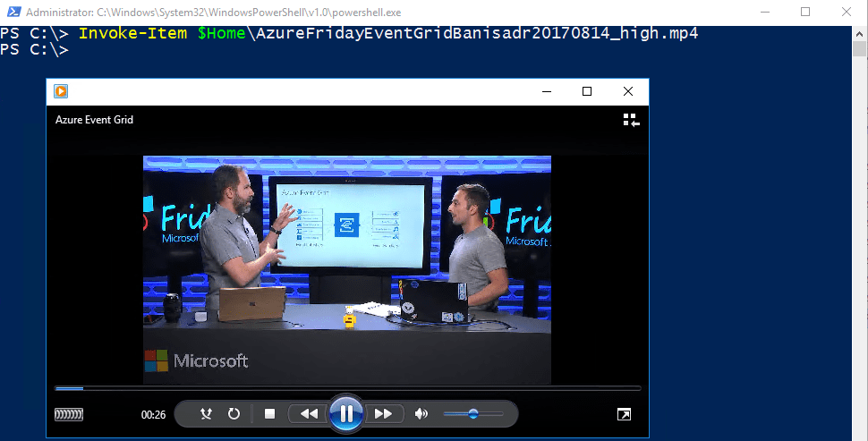Click the Azure Event Grid video title
This screenshot has width=868, height=441.
(94, 120)
